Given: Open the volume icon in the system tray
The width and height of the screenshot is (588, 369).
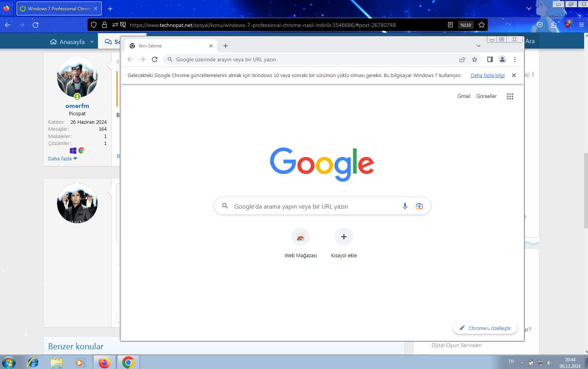Looking at the screenshot, I should (x=550, y=363).
